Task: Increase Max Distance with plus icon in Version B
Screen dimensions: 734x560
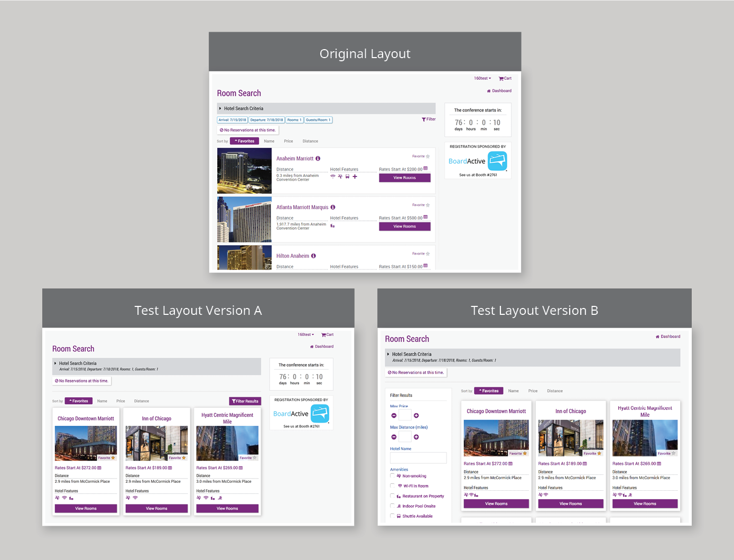Action: 416,437
